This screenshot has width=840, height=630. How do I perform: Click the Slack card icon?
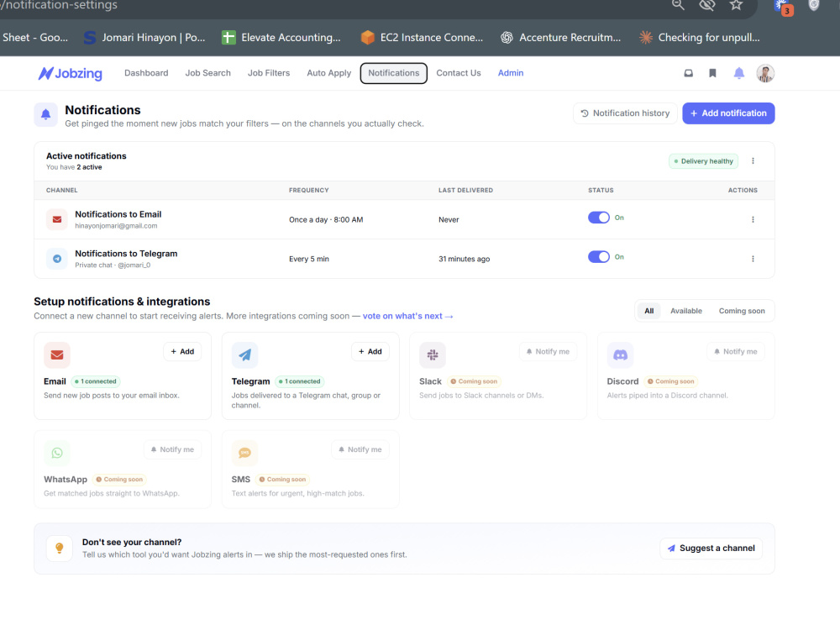[x=433, y=354]
